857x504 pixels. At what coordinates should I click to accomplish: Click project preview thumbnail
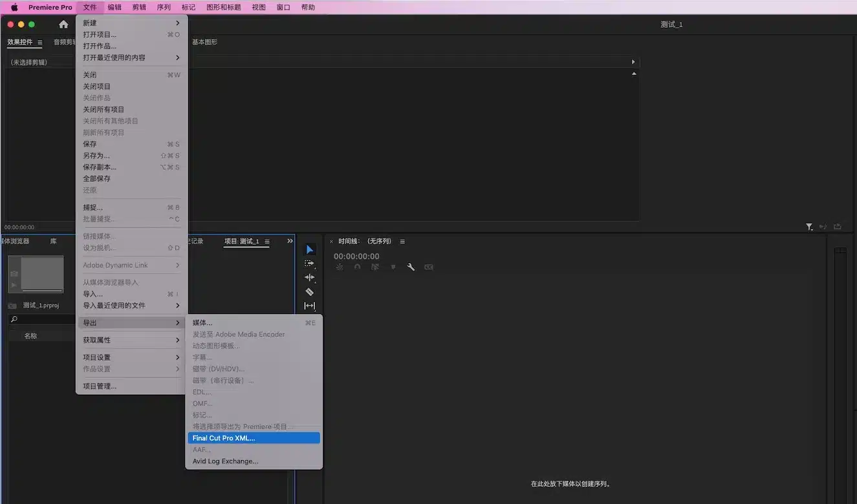[36, 274]
